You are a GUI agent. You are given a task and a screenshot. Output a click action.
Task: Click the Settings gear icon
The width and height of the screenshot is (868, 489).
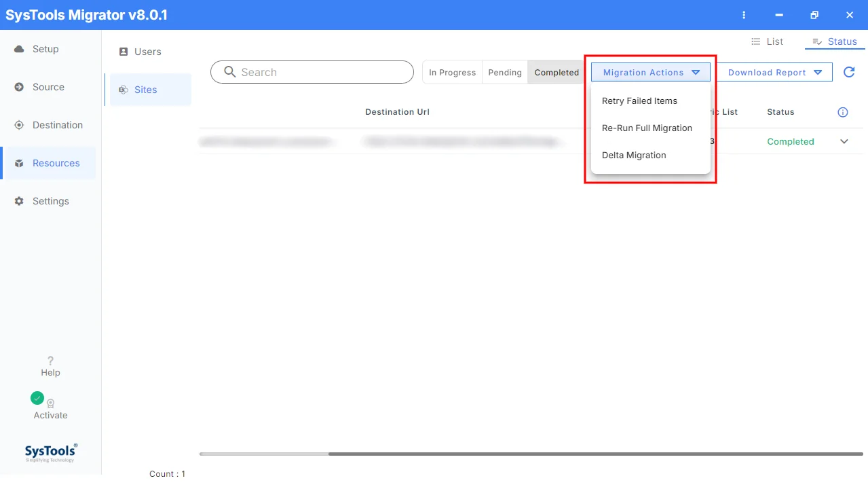pos(19,201)
